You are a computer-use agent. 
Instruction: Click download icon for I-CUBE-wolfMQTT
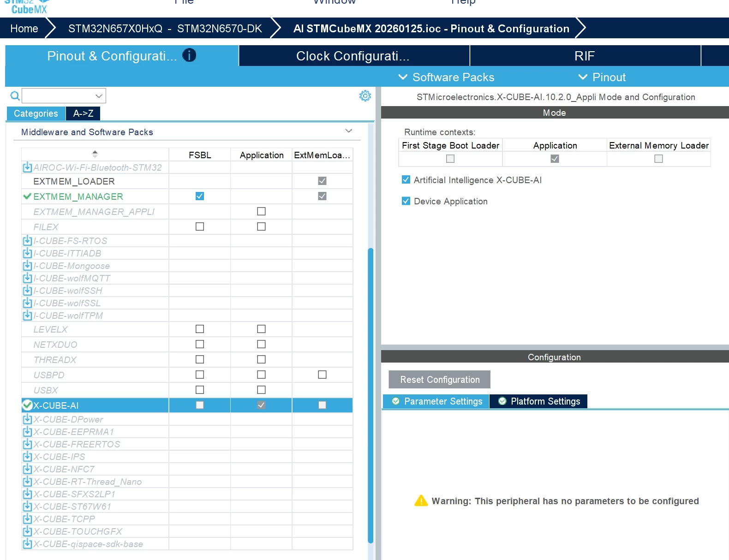coord(27,278)
